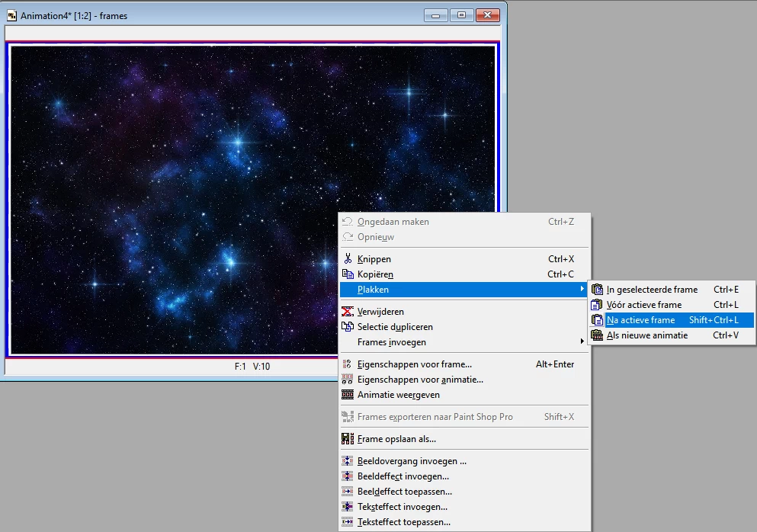Expand the Plakken submenu arrow
The image size is (757, 532).
582,290
